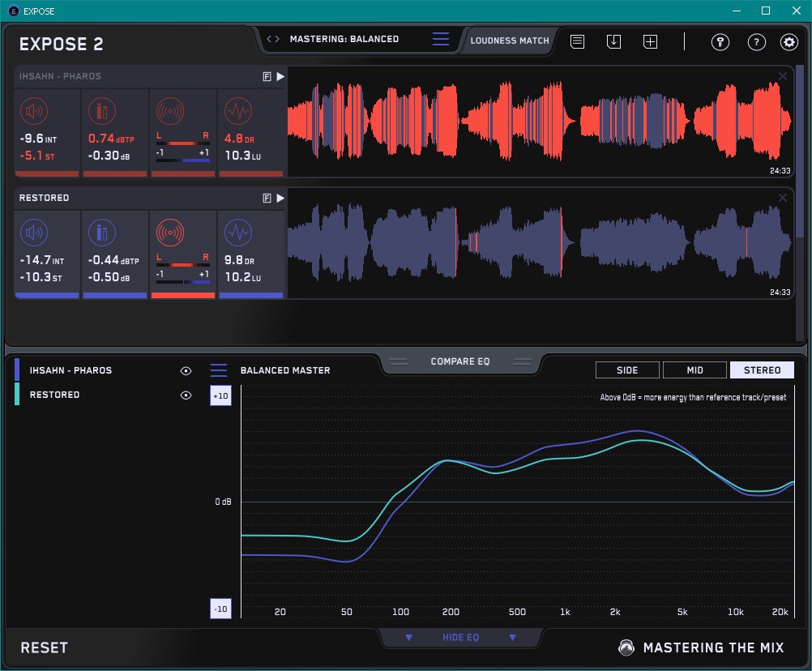Image resolution: width=812 pixels, height=671 pixels.
Task: Click the license key icon
Action: 720,42
